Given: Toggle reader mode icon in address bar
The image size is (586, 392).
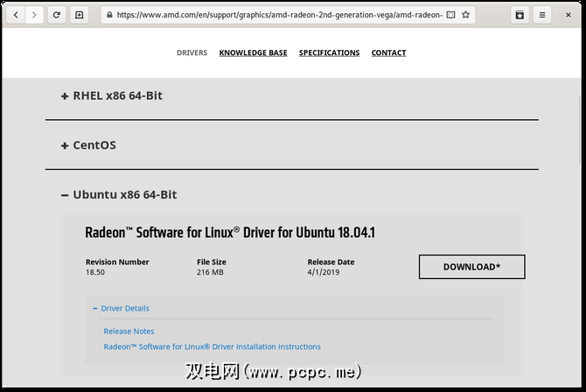Looking at the screenshot, I should click(451, 15).
